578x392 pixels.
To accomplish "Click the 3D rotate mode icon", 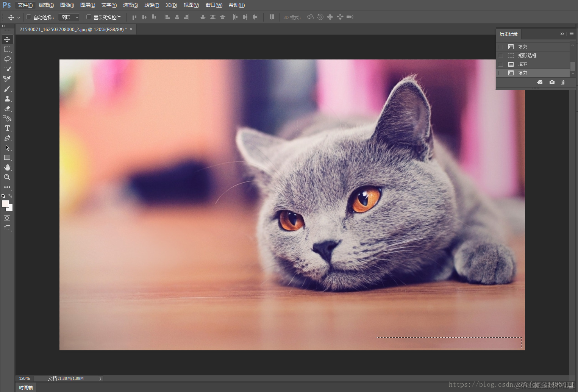I will [311, 17].
